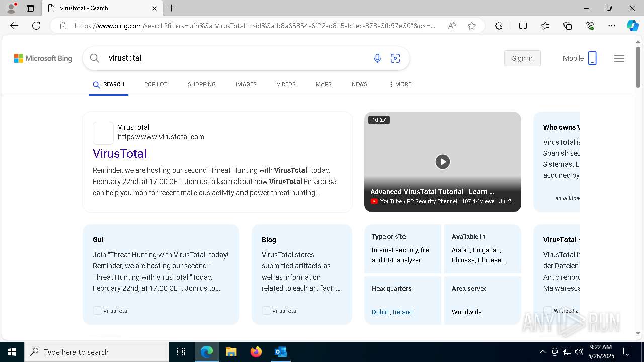Search by voice microphone icon
This screenshot has width=644, height=362.
coord(377,58)
